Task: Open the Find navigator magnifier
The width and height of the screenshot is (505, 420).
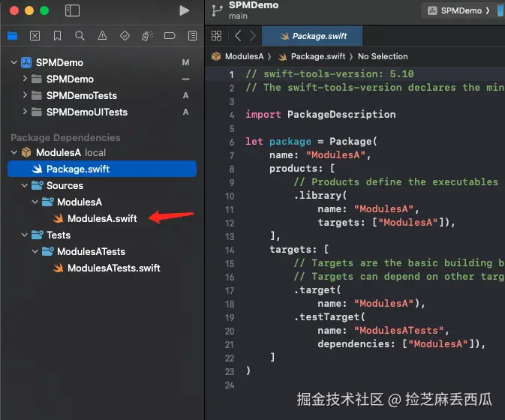Action: point(80,36)
